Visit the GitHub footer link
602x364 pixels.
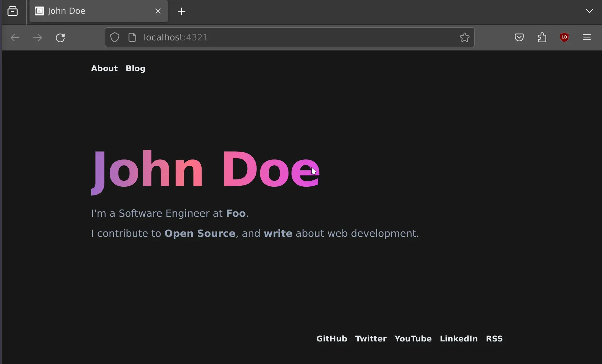(x=332, y=339)
